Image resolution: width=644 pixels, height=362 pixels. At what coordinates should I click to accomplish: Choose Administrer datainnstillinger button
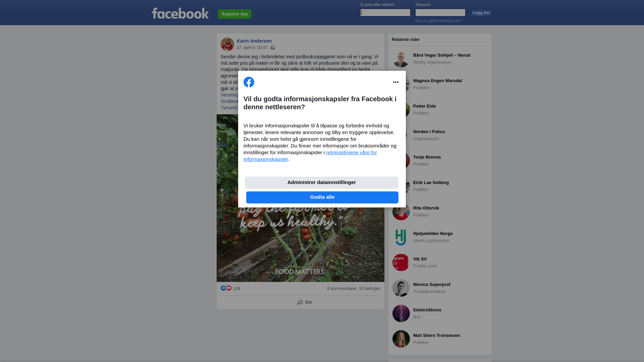[x=322, y=183]
